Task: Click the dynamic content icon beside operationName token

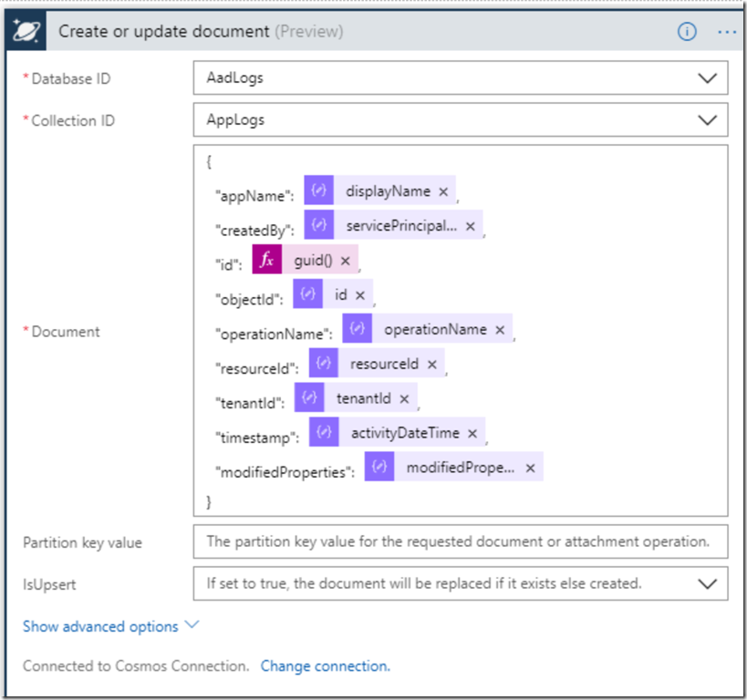Action: coord(357,328)
